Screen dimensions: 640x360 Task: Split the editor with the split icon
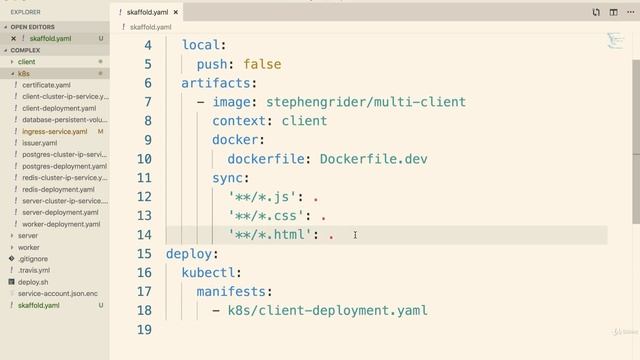coord(613,12)
